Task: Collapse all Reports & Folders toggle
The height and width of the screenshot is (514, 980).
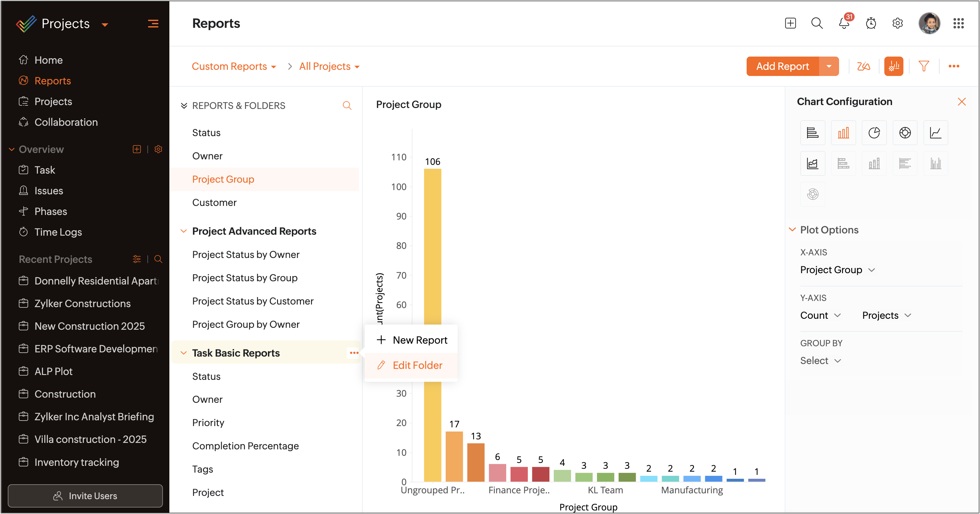Action: click(184, 105)
